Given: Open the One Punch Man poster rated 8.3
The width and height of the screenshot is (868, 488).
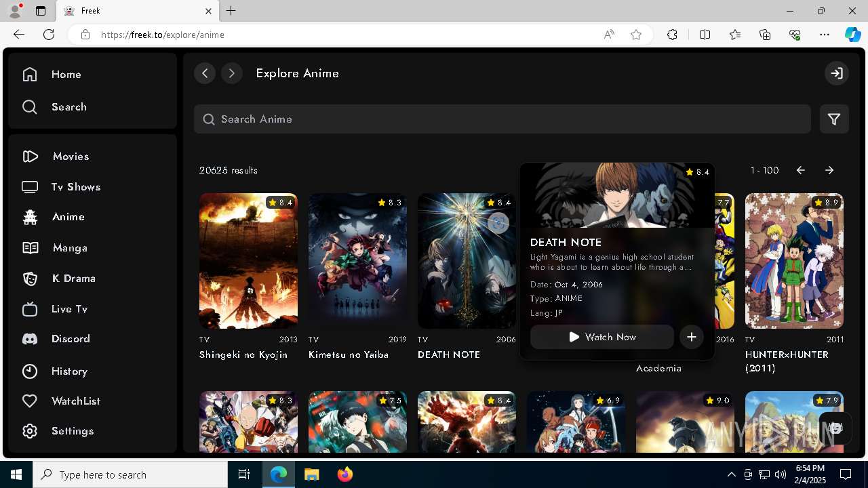Looking at the screenshot, I should pyautogui.click(x=248, y=422).
